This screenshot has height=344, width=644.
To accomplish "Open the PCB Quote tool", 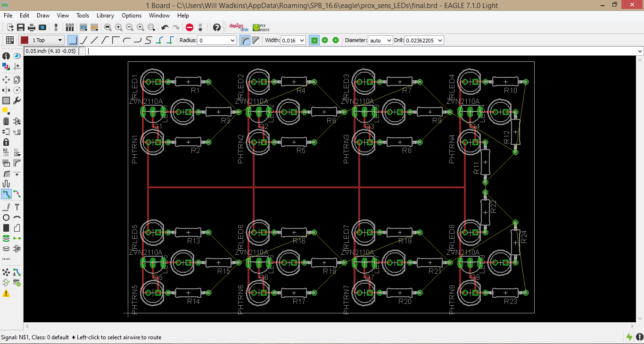I will pyautogui.click(x=260, y=27).
